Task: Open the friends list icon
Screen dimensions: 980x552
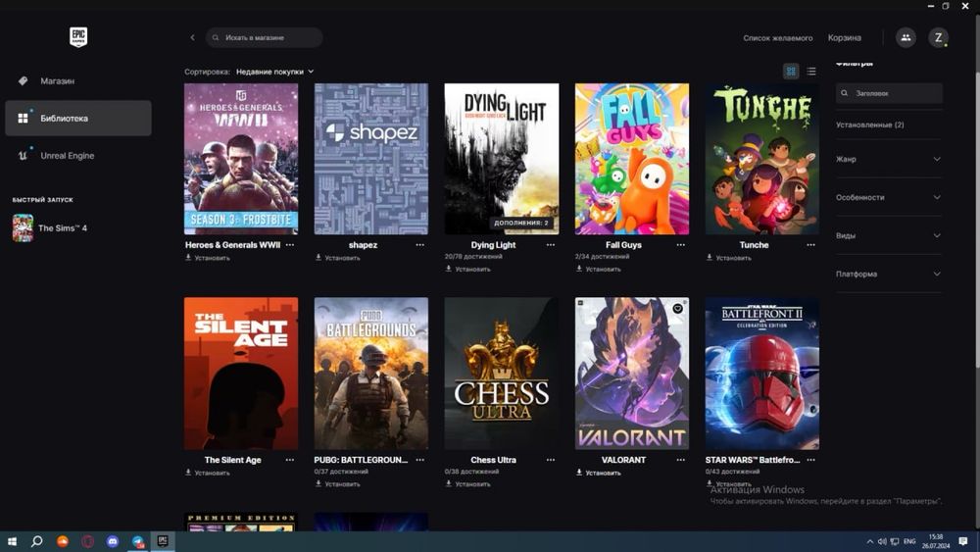Action: coord(906,37)
